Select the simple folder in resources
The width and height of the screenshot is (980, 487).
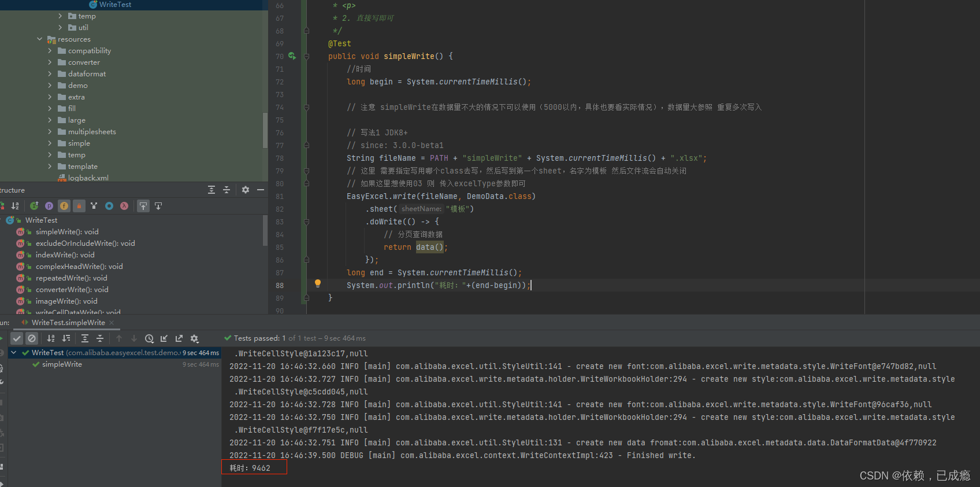click(79, 143)
